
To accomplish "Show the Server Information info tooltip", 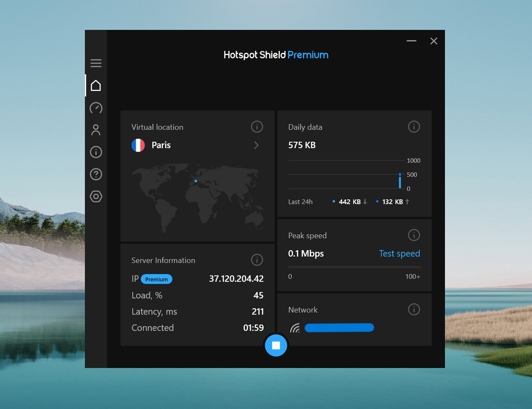I will click(257, 260).
